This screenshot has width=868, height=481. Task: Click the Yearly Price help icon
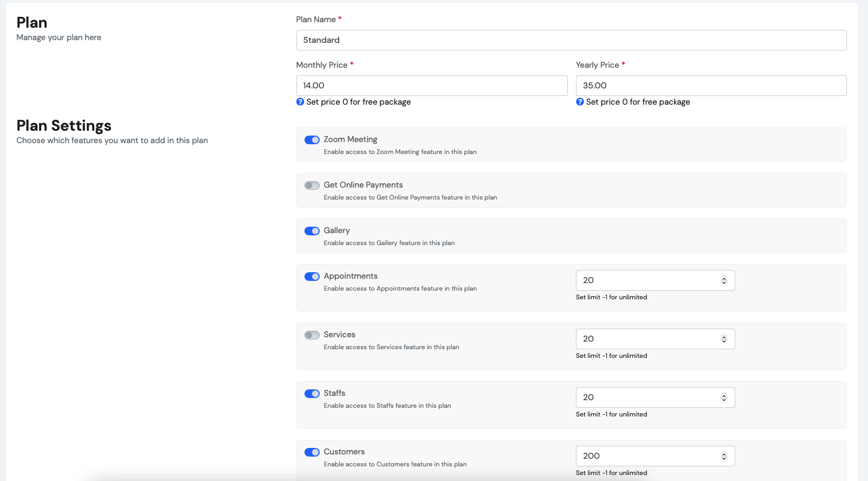pyautogui.click(x=580, y=102)
